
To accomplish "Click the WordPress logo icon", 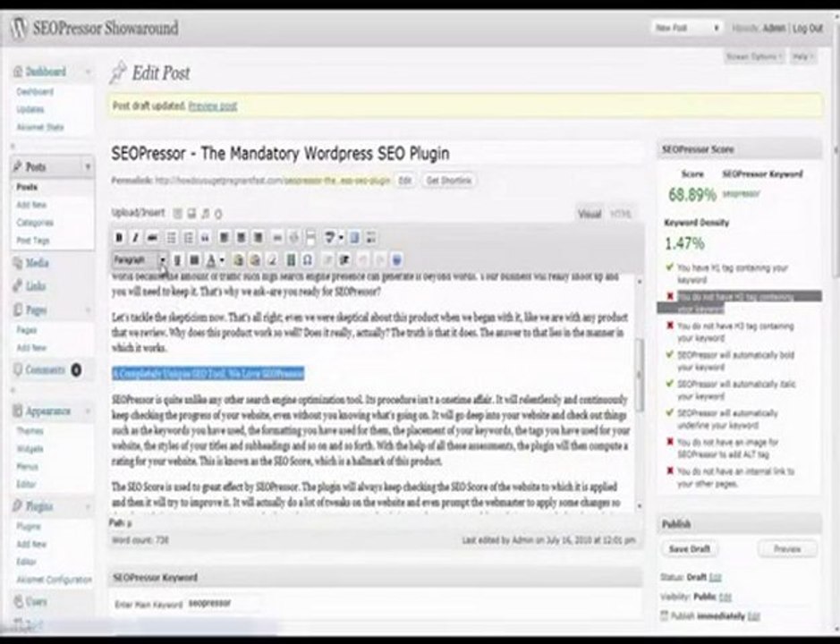I will (20, 28).
